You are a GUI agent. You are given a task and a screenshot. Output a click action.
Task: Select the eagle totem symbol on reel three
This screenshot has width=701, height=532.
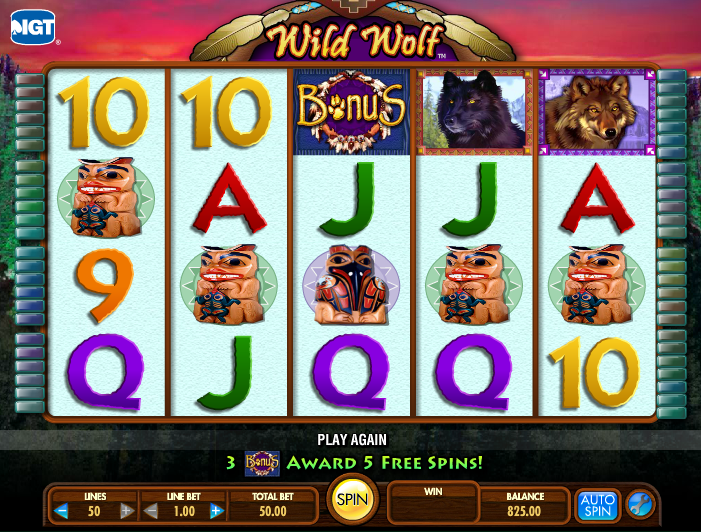[351, 285]
